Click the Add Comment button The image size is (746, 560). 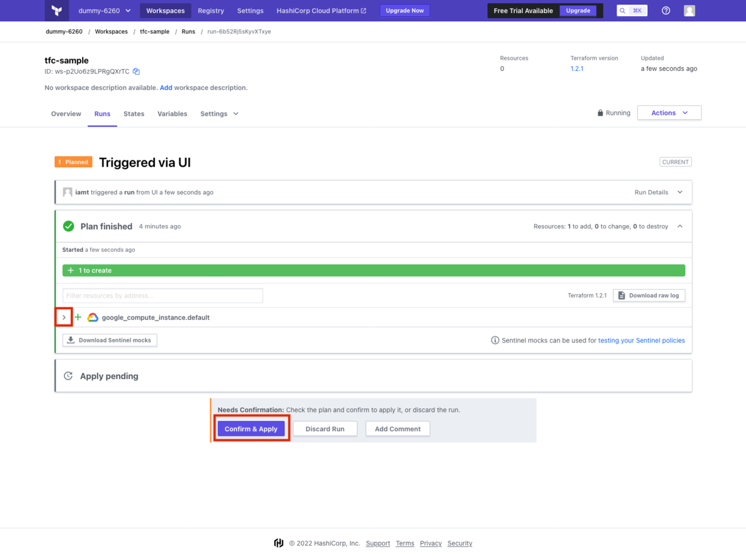tap(398, 429)
